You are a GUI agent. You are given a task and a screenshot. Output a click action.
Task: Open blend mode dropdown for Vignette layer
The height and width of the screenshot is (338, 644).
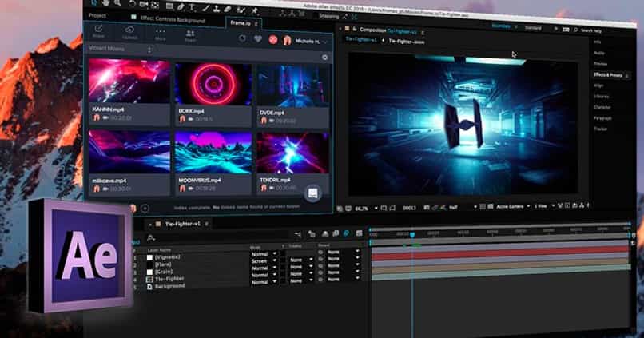pos(264,254)
